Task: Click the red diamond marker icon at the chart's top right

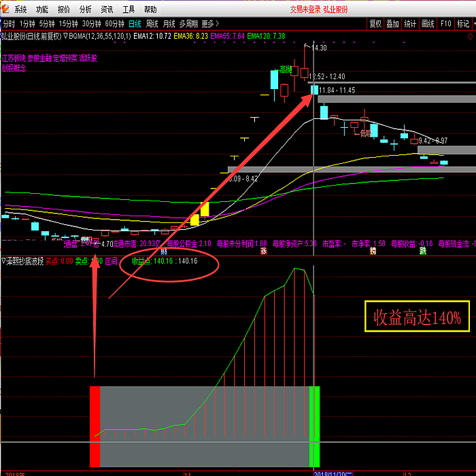Action: tap(471, 37)
